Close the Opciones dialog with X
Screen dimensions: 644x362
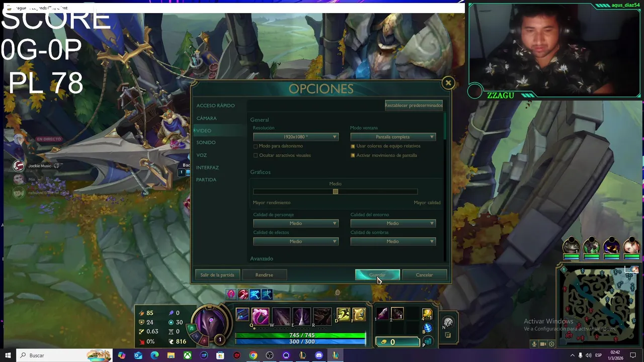[x=448, y=83]
